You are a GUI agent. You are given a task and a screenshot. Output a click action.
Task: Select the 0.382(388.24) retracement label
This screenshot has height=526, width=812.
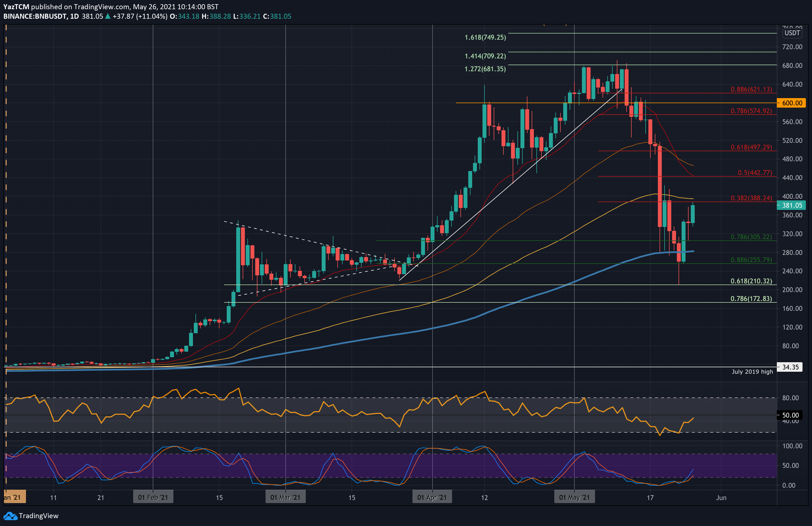(x=751, y=198)
